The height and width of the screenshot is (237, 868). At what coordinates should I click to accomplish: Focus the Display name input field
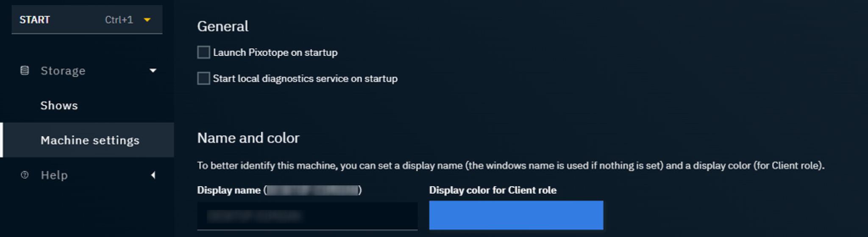click(x=307, y=216)
